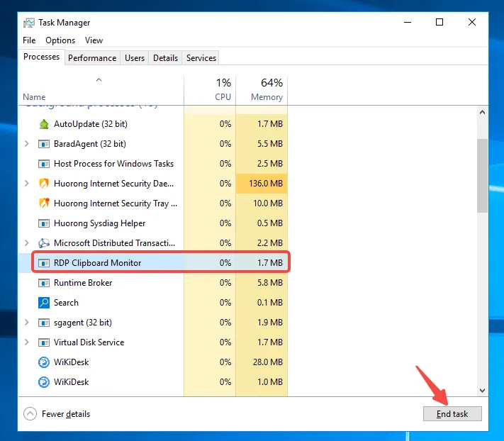Click the Virtual Disk Service name
Screen dimensions: 504x441
[x=89, y=342]
